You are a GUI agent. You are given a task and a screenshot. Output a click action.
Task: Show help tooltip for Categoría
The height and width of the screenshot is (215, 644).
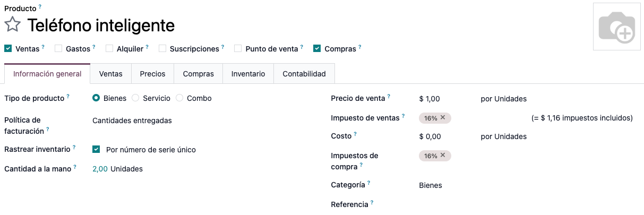[x=368, y=183]
